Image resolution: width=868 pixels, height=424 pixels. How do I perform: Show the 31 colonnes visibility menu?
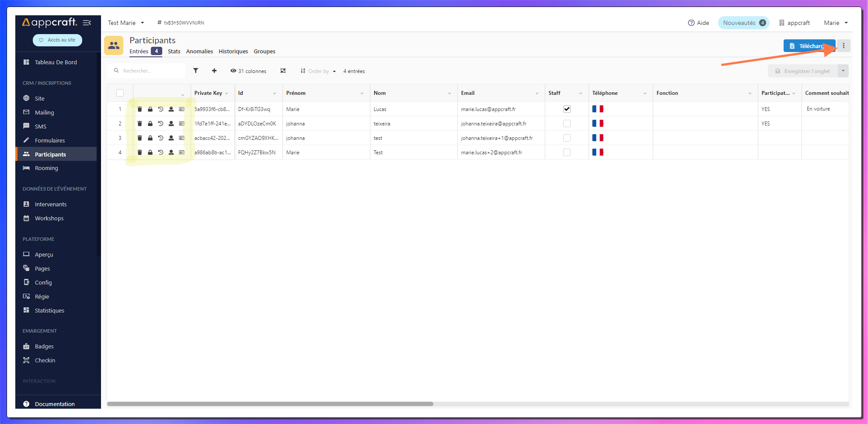pos(248,71)
